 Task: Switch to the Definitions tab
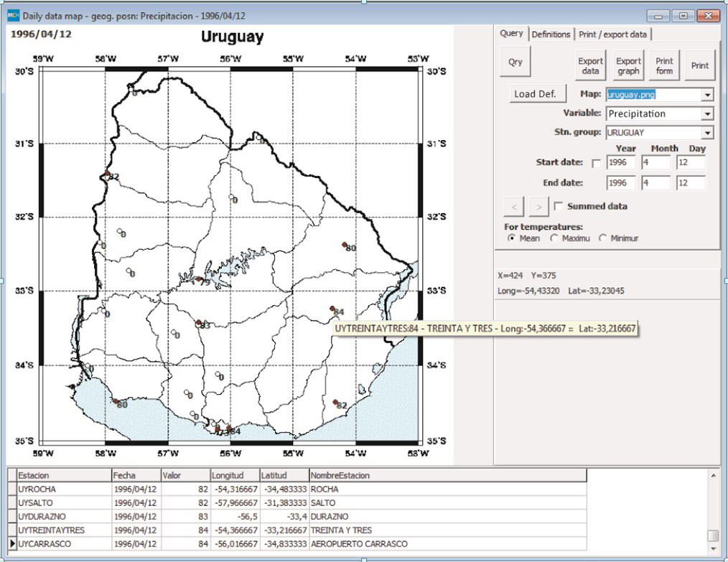coord(551,34)
